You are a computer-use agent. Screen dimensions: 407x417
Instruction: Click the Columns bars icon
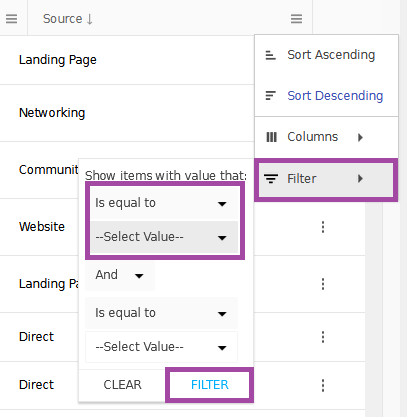[x=271, y=137]
